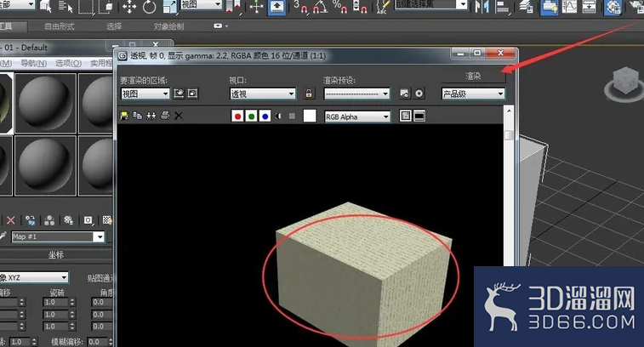
Task: Toggle the Percent Snap icon
Action: (340, 7)
